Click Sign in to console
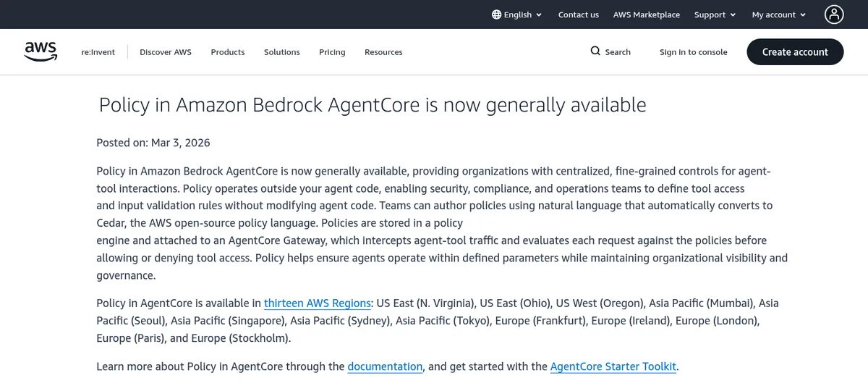Screen dimensions: 868x386 click(694, 52)
